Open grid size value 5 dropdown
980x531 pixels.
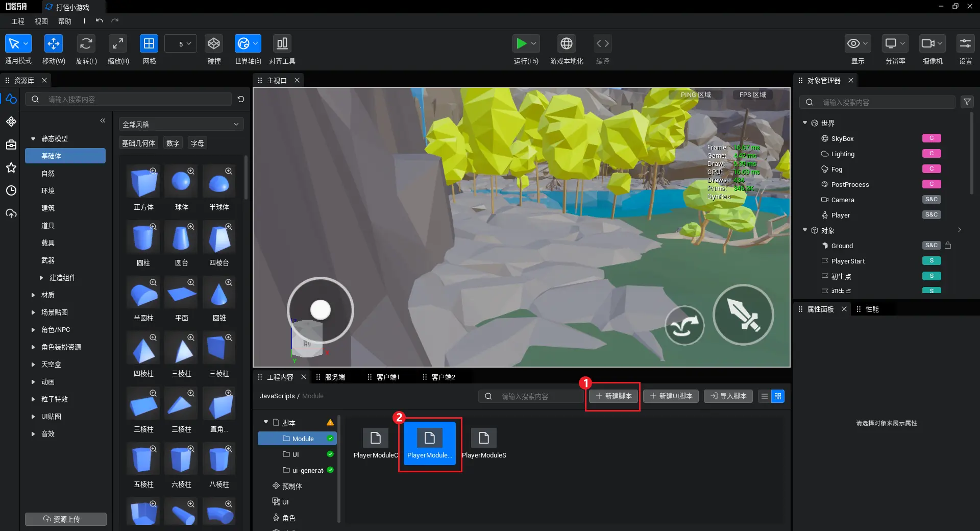tap(181, 44)
